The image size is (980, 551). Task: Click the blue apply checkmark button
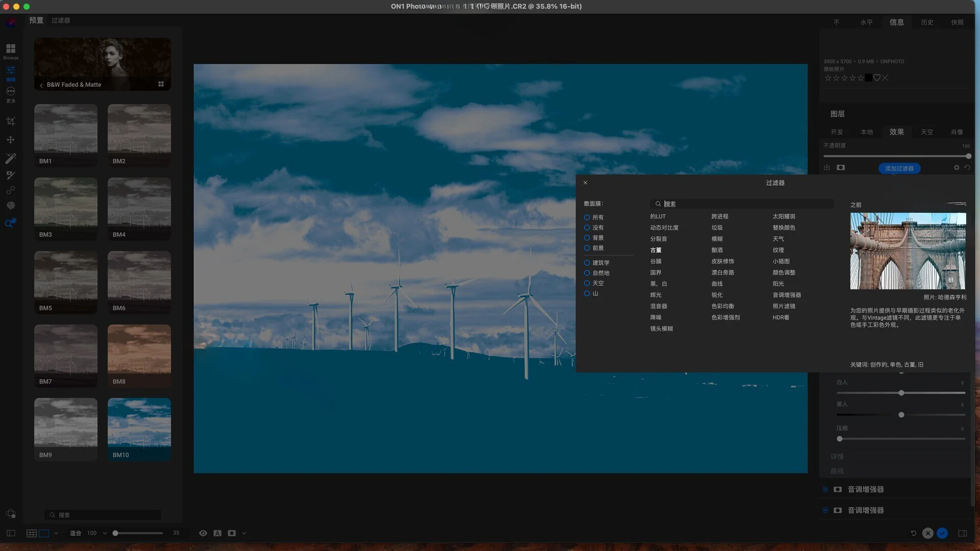(942, 533)
